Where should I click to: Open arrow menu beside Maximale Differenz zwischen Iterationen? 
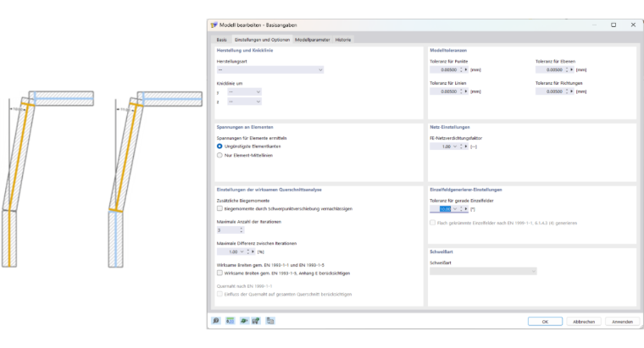[253, 252]
